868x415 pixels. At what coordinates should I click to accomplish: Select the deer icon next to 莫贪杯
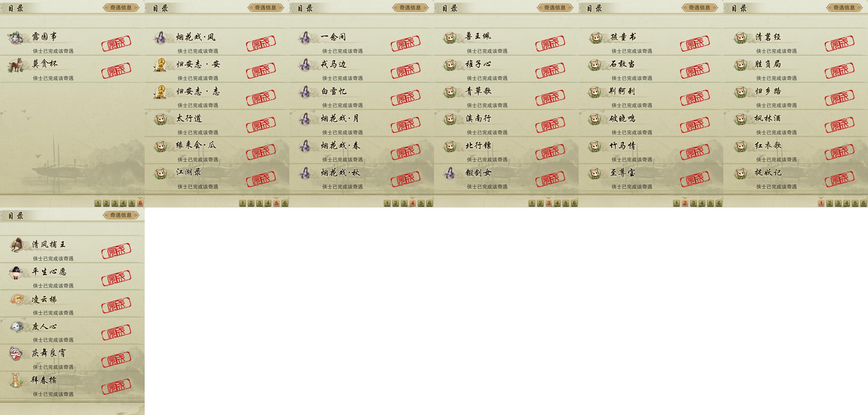tap(15, 65)
